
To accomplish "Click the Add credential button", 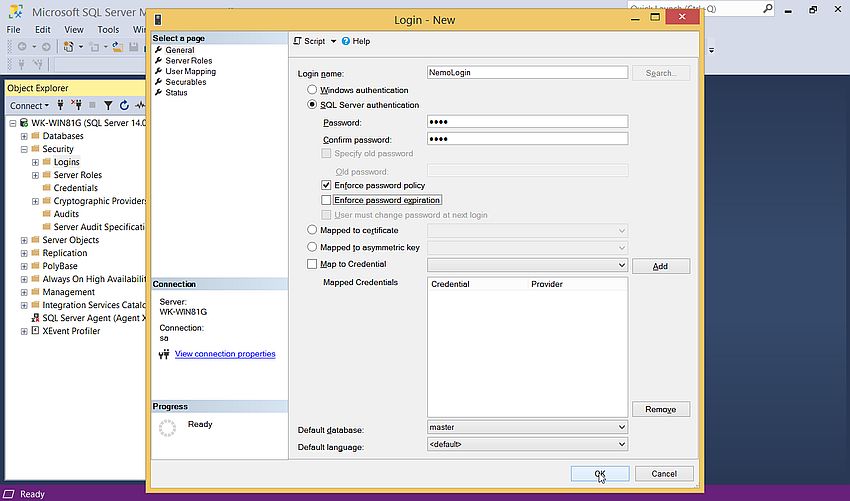I will [661, 266].
